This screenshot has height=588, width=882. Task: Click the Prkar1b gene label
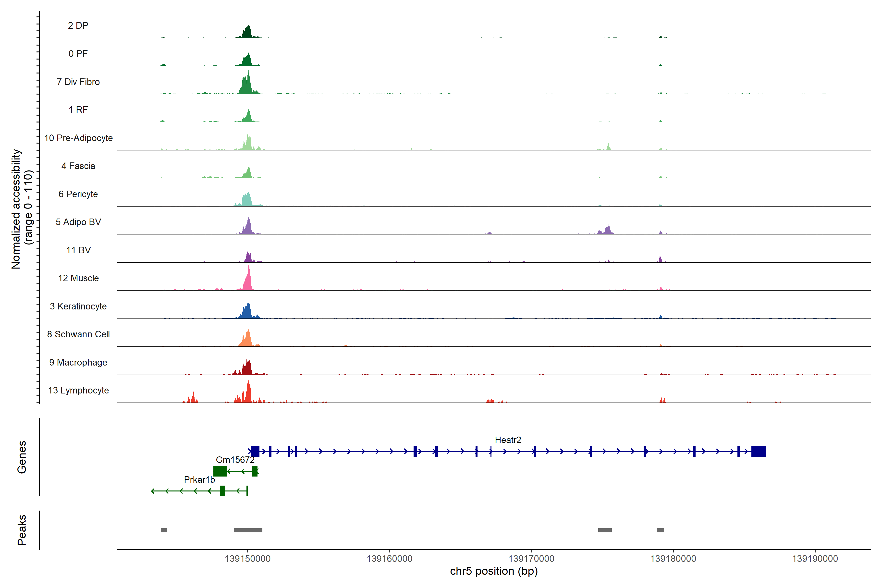click(x=199, y=480)
